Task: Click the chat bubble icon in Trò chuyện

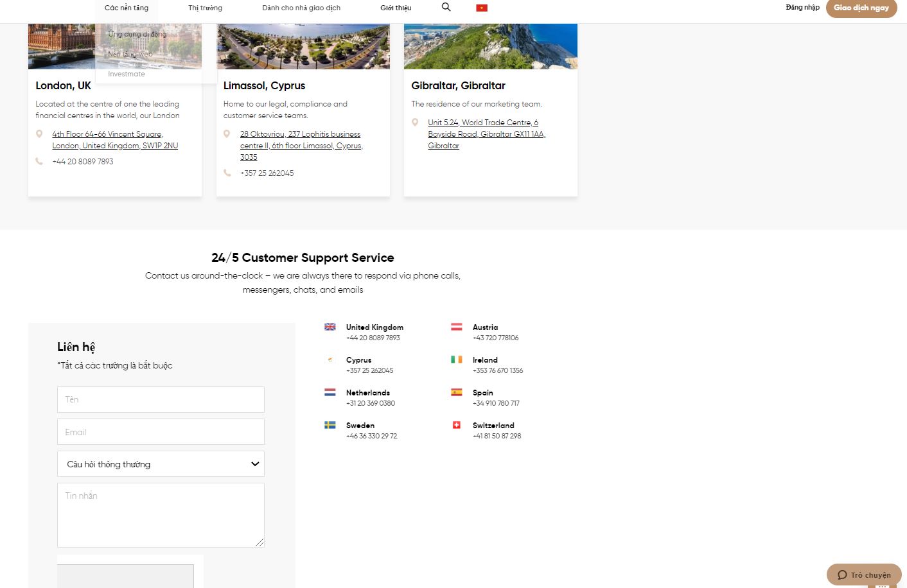Action: 842,575
